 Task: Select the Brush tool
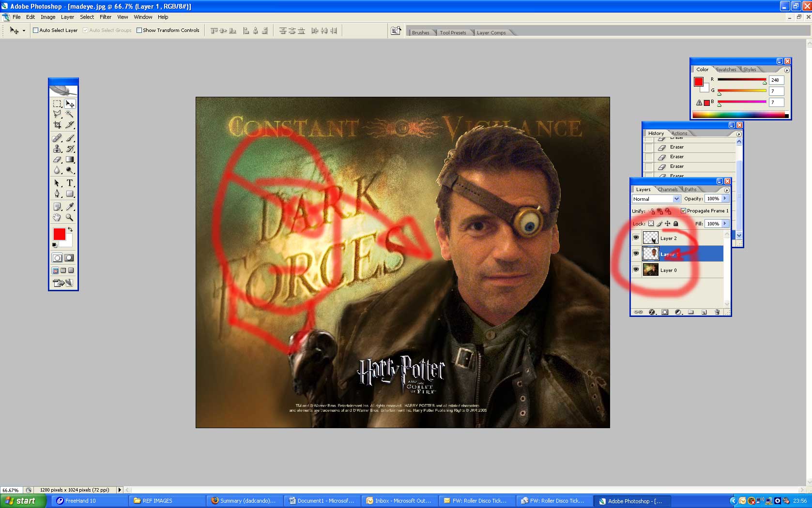point(70,138)
